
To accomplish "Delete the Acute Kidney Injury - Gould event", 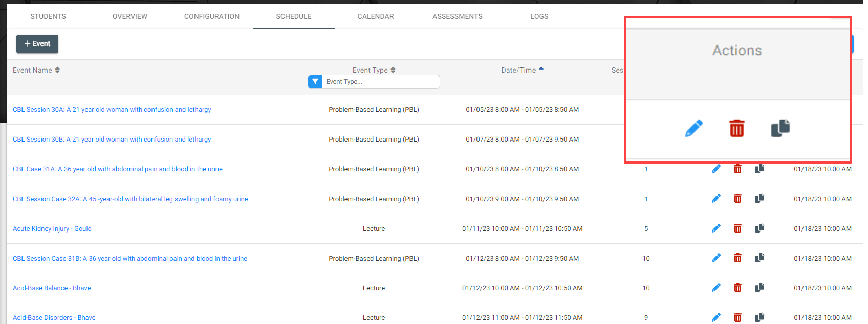I will [x=737, y=228].
